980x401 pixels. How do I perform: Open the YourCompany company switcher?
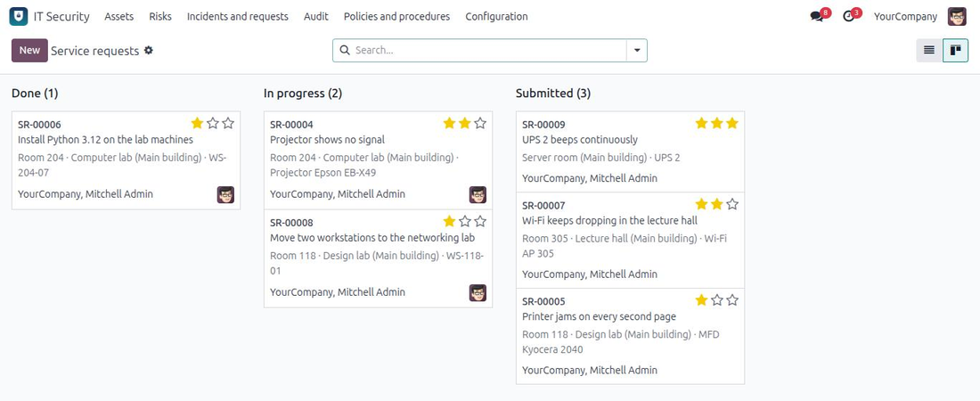point(905,17)
